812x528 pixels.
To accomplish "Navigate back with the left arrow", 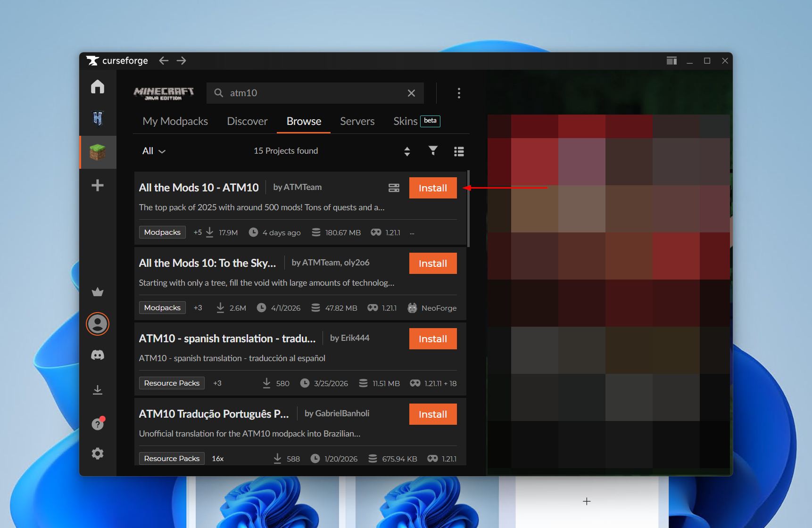I will 164,60.
